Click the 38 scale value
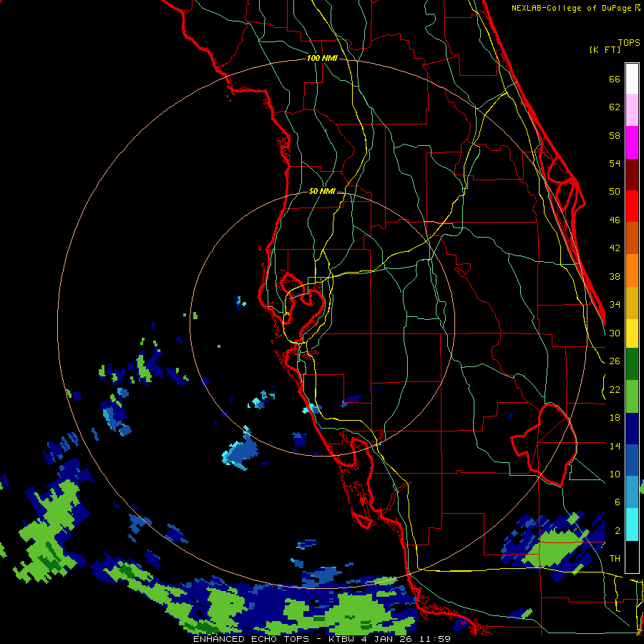 (x=615, y=277)
